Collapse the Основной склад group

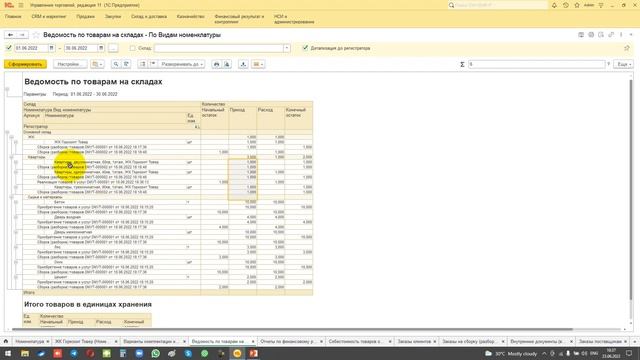click(x=7, y=132)
